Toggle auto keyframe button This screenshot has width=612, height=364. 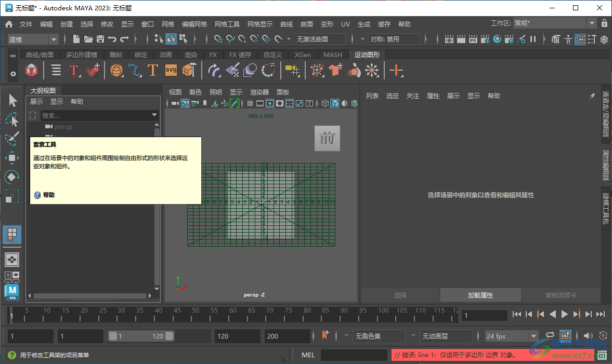(x=603, y=335)
